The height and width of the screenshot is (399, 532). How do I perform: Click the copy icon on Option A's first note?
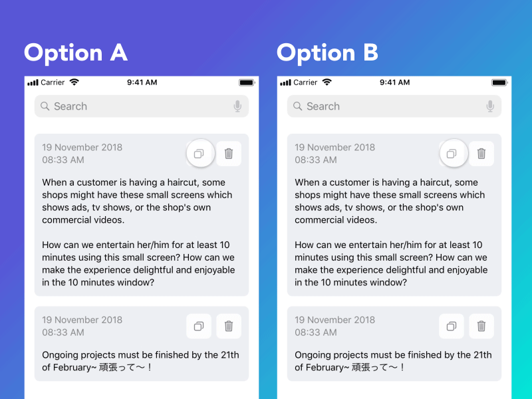point(200,153)
